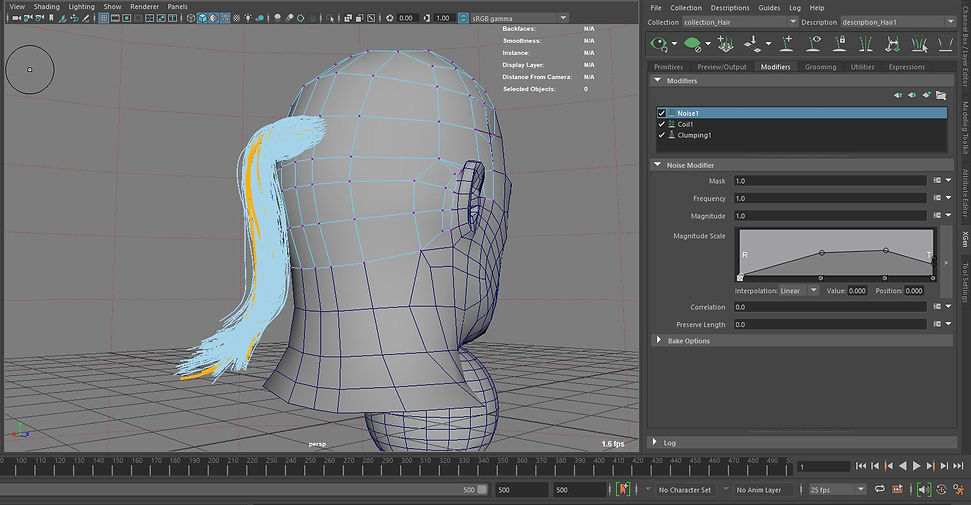The image size is (971, 505).
Task: Click the exposure icon next to 0.00
Action: point(390,18)
